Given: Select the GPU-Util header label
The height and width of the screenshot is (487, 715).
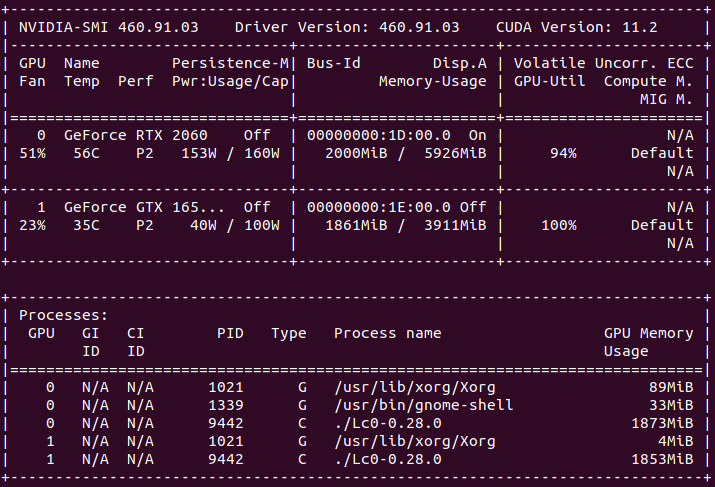Looking at the screenshot, I should (x=549, y=81).
